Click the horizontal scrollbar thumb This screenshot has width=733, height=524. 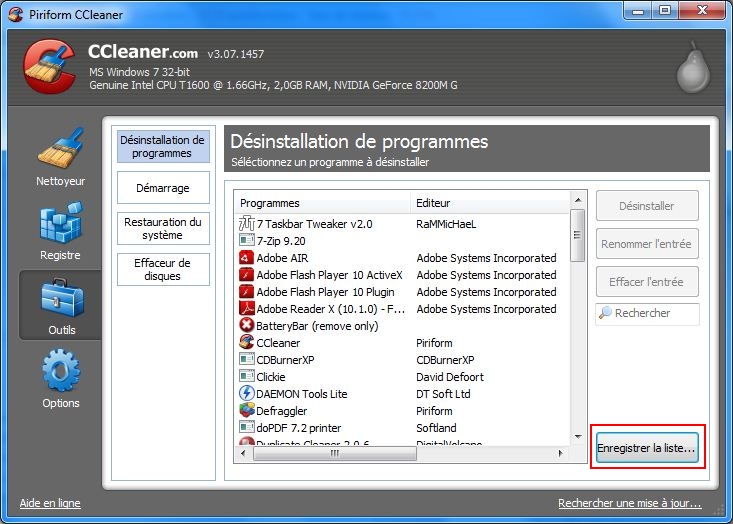tap(335, 453)
